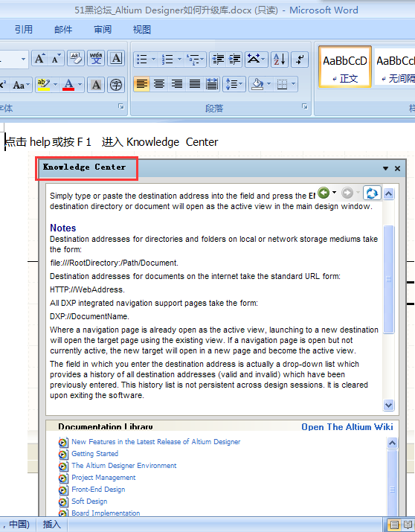Screen dimensions: 415x532
Task: Click Knowledge Center help scrollbar thumb
Action: pyautogui.click(x=388, y=279)
